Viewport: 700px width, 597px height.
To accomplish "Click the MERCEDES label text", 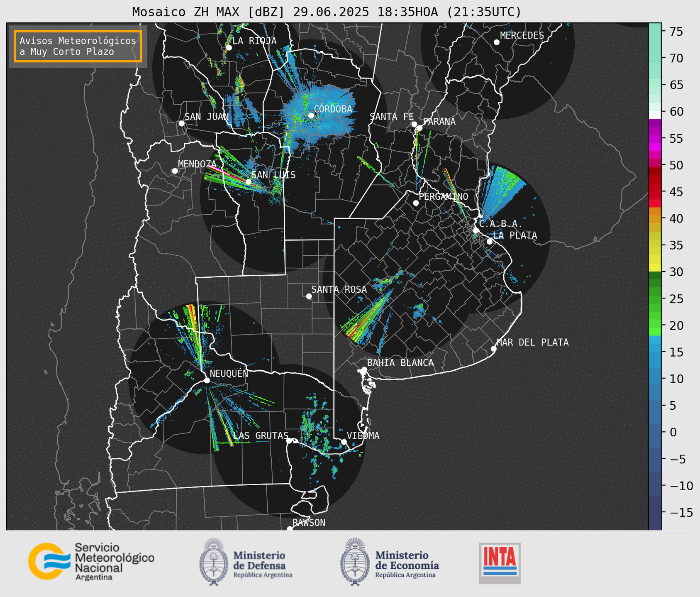I will (522, 36).
